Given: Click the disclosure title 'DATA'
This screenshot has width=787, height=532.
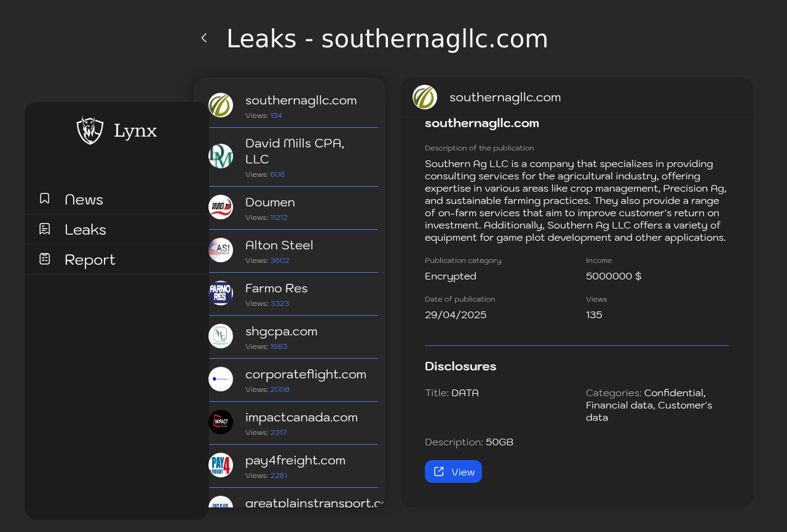Looking at the screenshot, I should tap(465, 393).
